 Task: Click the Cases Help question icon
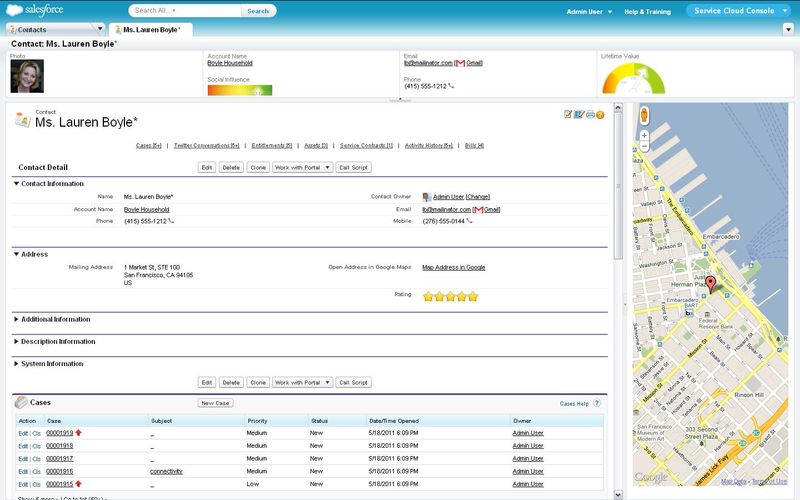(597, 403)
